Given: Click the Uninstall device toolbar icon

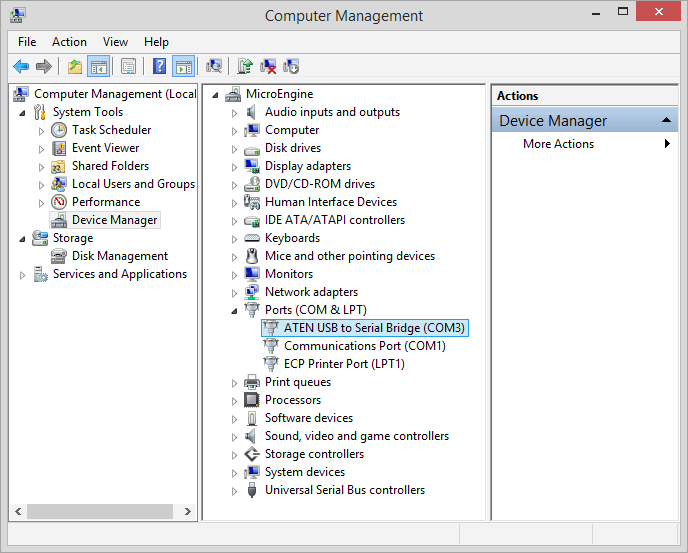Looking at the screenshot, I should pyautogui.click(x=268, y=67).
